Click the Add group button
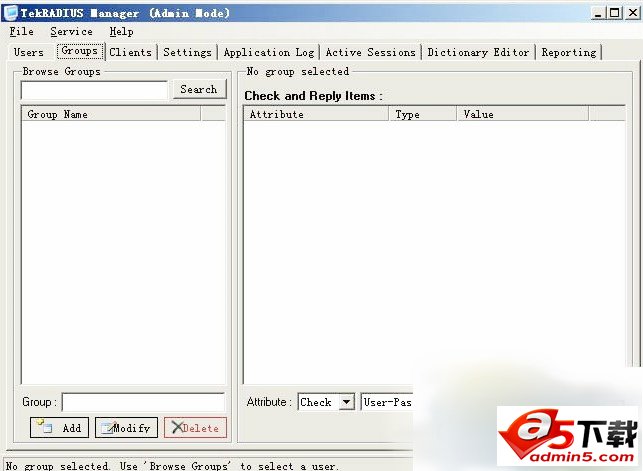Screen dimensions: 643x471 [x=59, y=428]
